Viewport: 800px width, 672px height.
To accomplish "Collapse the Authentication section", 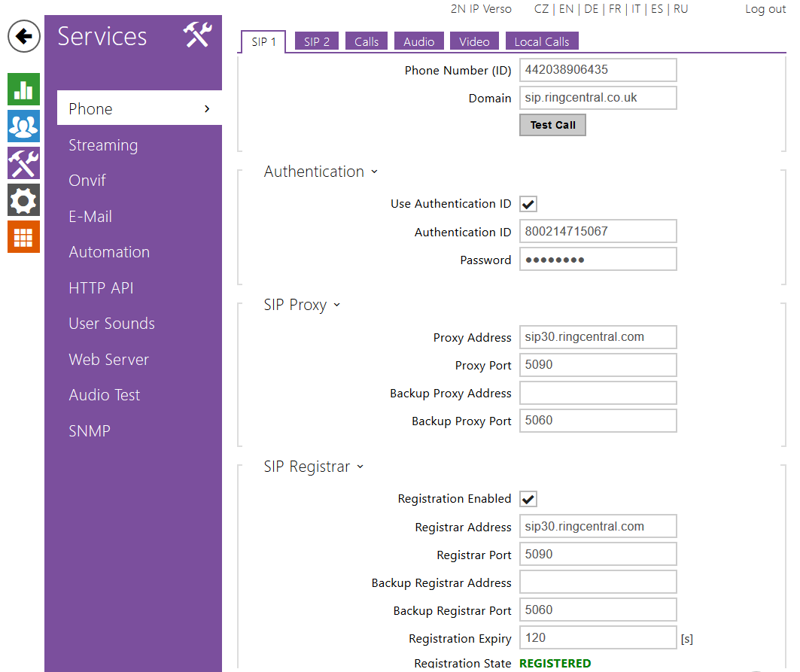I will (374, 172).
